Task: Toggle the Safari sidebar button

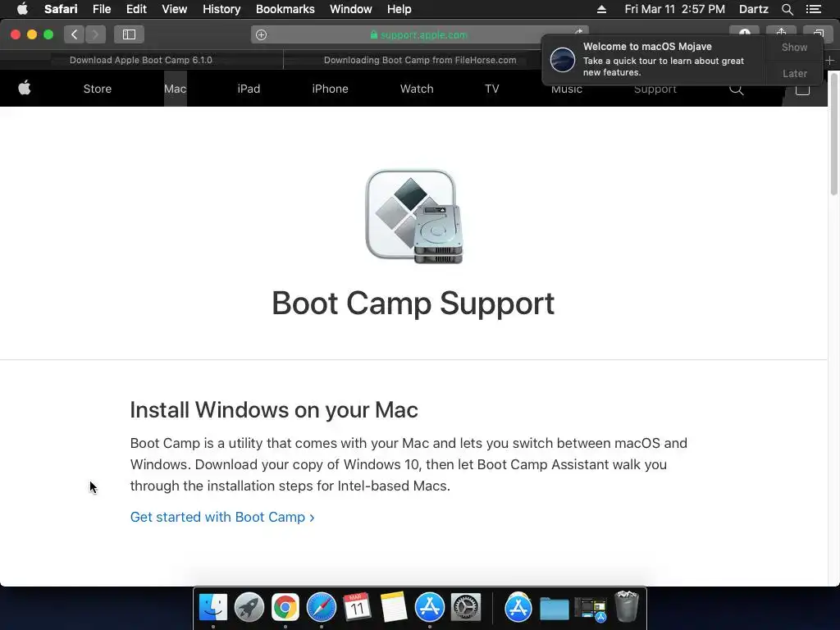Action: coord(129,34)
